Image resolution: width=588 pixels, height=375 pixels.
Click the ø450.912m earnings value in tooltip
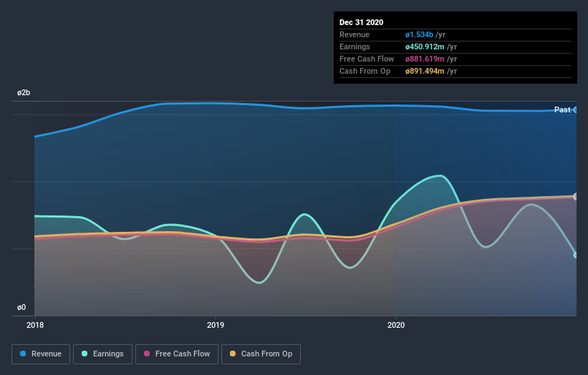(425, 47)
